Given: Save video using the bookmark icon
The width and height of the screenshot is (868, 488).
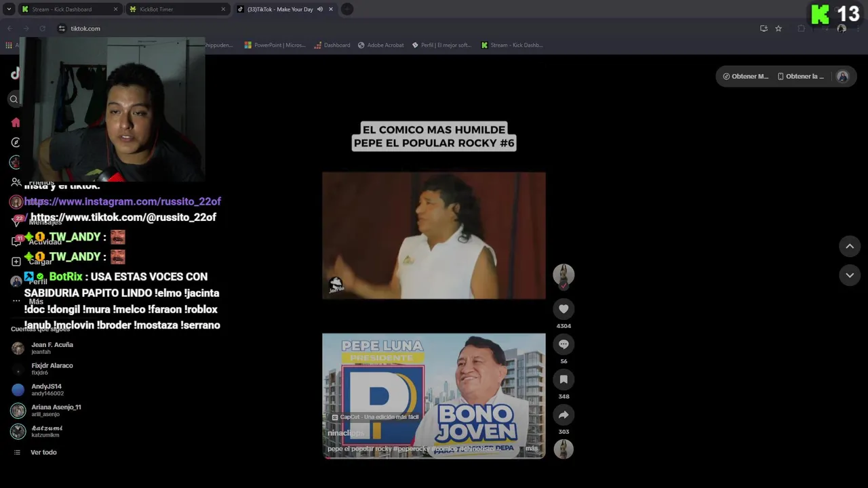Looking at the screenshot, I should click(x=564, y=380).
